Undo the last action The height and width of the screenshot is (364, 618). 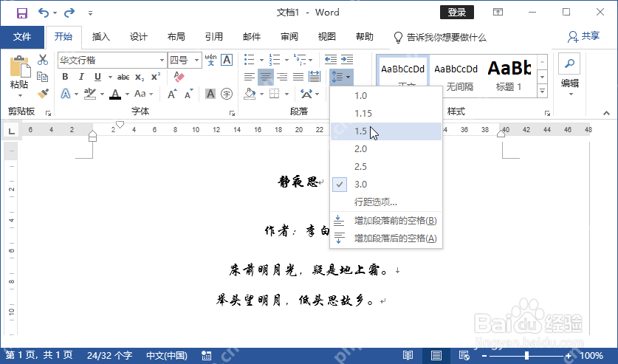point(44,13)
